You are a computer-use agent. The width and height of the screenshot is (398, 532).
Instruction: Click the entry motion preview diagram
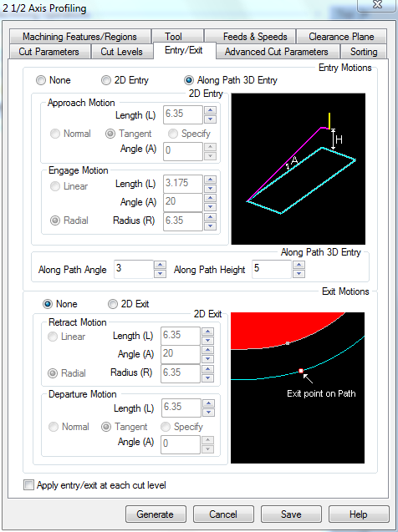298,169
